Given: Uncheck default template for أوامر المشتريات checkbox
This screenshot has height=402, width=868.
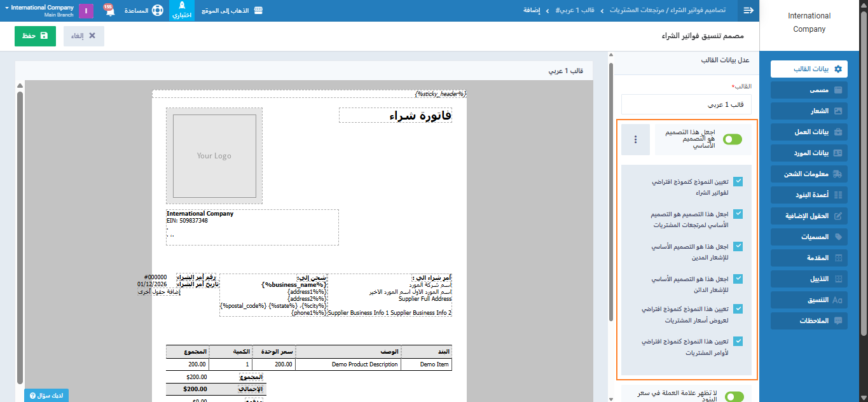Looking at the screenshot, I should click(x=738, y=341).
